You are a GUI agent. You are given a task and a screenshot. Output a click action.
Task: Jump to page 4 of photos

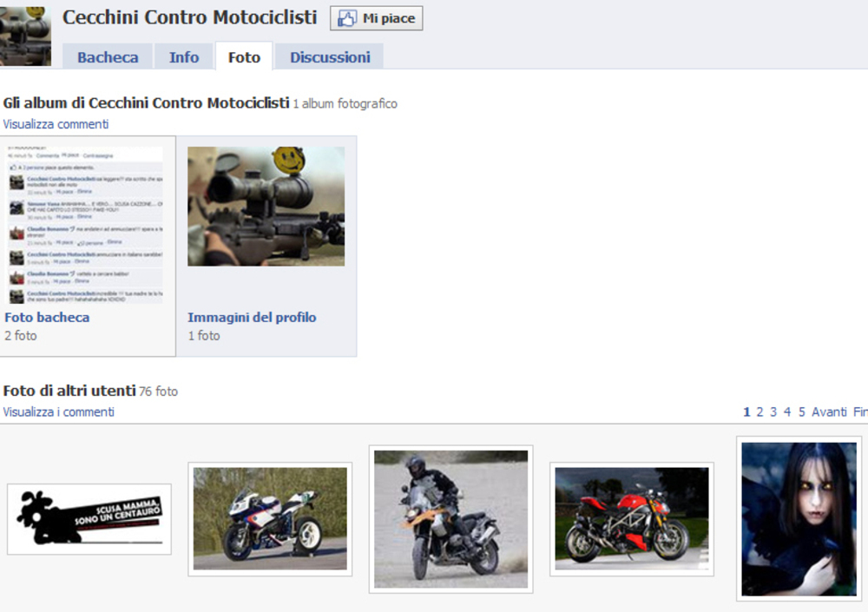[787, 412]
